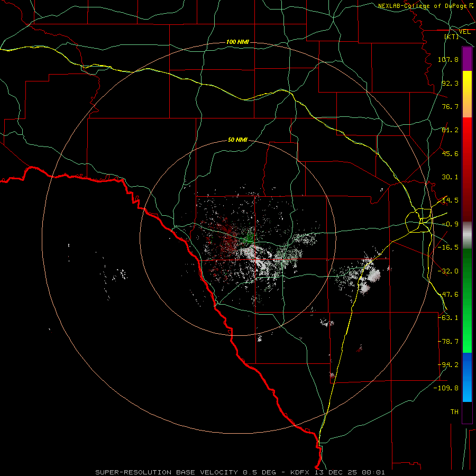Click the 76.7 velocity scale value
Screen dimensions: 476x476
[x=450, y=106]
